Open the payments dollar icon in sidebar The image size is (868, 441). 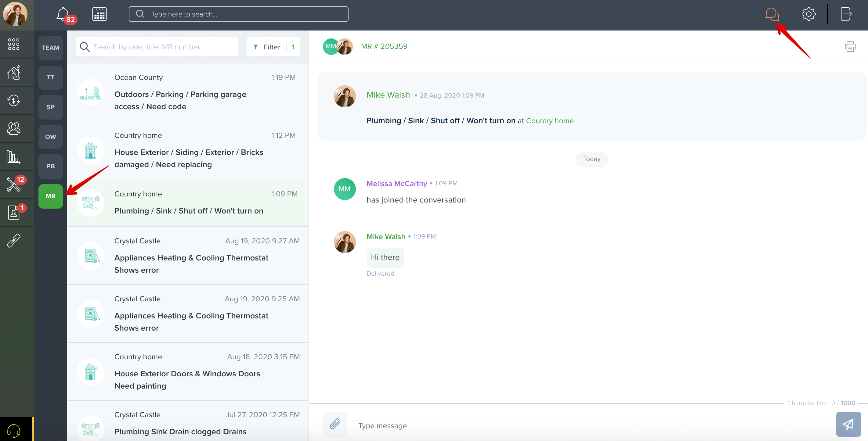point(14,100)
